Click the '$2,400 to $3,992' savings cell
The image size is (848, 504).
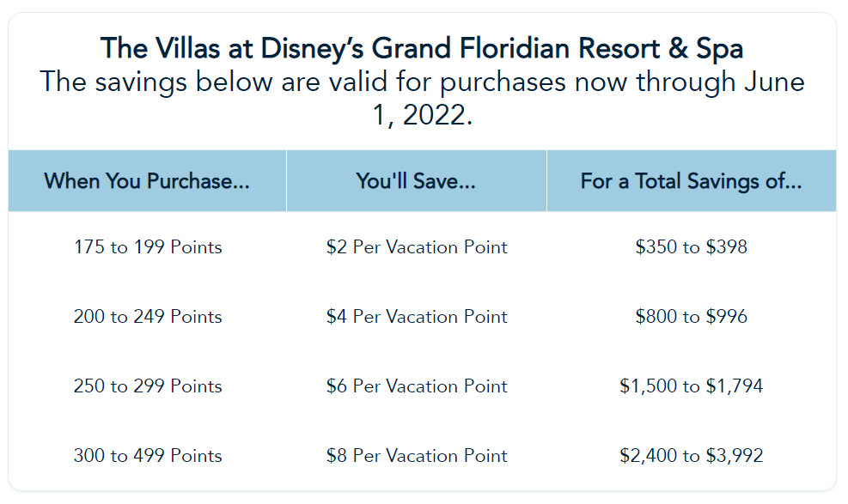point(691,456)
